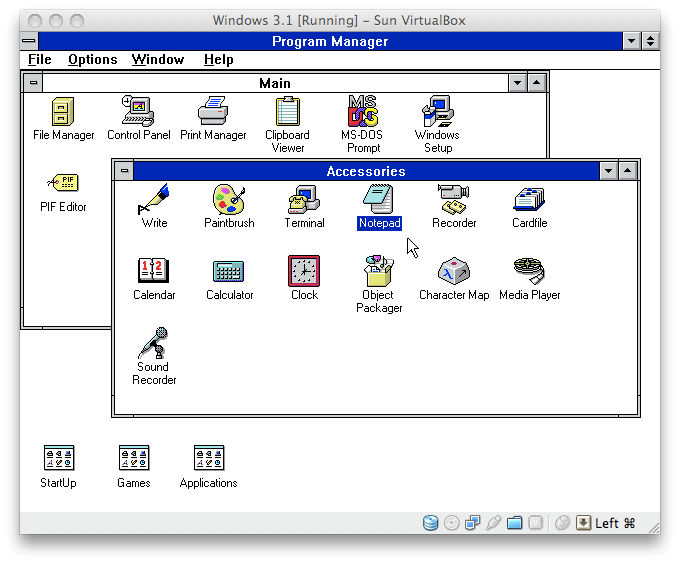
Task: Open the Options menu
Action: [x=92, y=59]
